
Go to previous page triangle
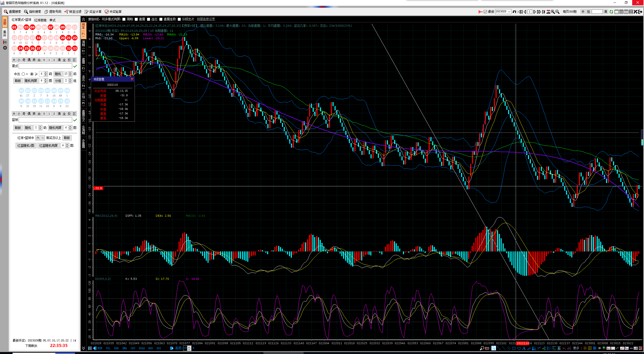[x=525, y=12]
